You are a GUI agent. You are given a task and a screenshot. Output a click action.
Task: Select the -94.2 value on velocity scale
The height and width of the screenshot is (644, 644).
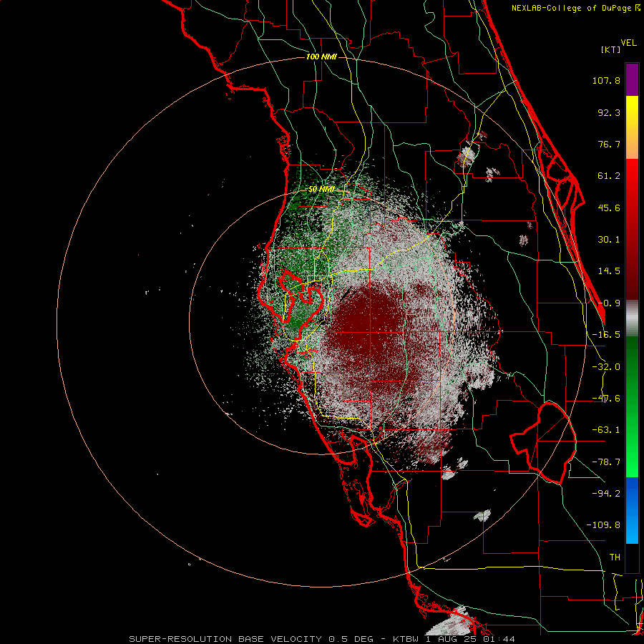point(606,493)
